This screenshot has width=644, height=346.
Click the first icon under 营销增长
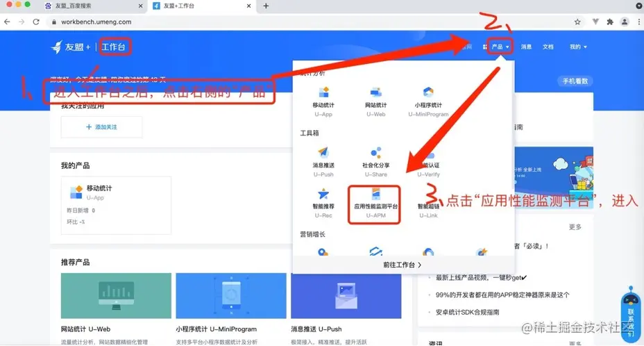tap(323, 252)
